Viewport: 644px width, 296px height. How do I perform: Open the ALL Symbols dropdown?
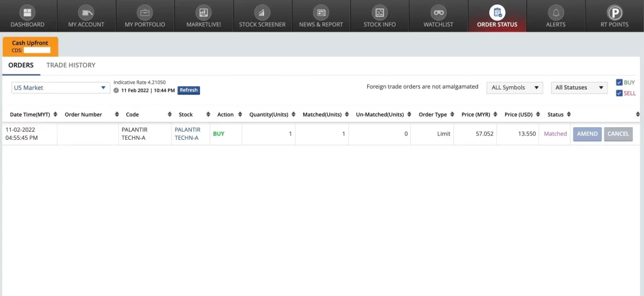[514, 88]
